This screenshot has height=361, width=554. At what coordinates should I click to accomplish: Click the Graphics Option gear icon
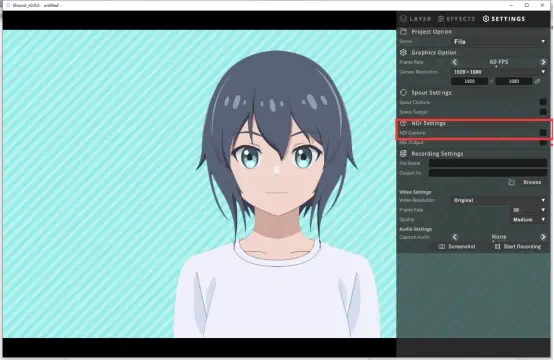(x=403, y=52)
